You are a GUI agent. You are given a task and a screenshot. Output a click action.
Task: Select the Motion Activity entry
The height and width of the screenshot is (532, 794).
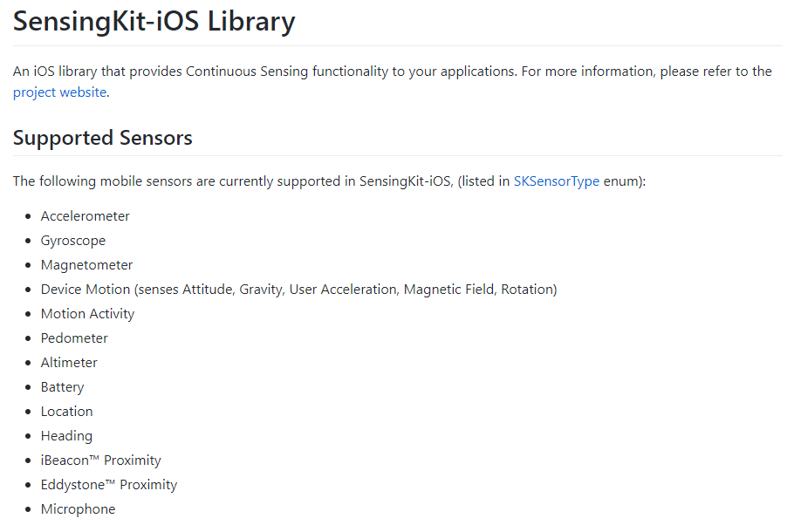coord(88,314)
